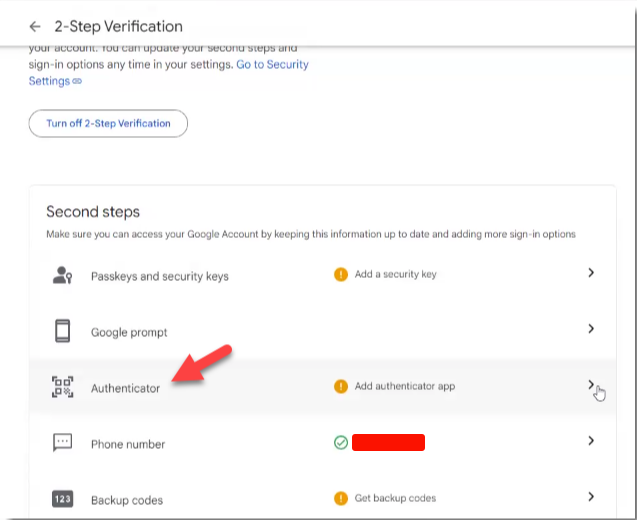Screen dimensions: 637x520
Task: Click the Turn off 2-Step Verification button
Action: pos(108,123)
